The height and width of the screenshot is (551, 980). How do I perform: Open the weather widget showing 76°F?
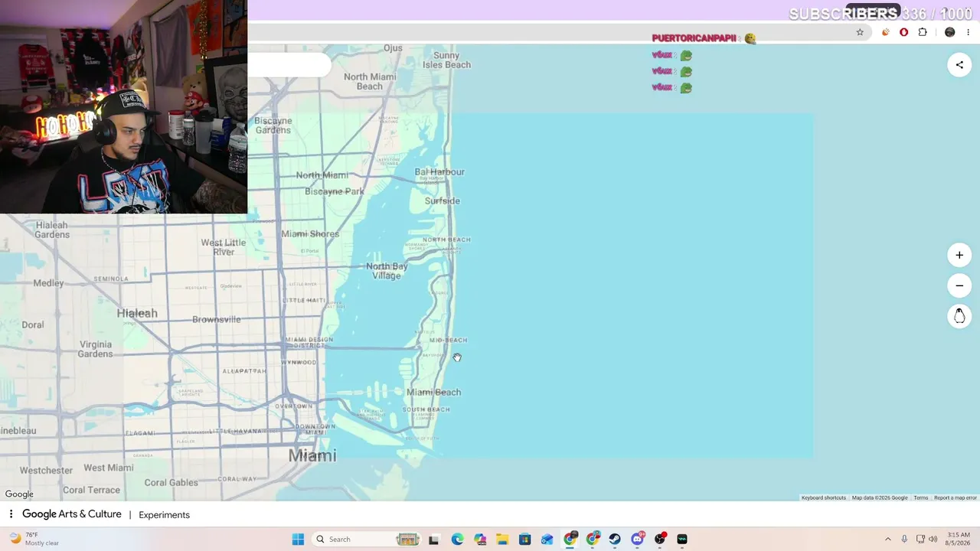pyautogui.click(x=34, y=539)
